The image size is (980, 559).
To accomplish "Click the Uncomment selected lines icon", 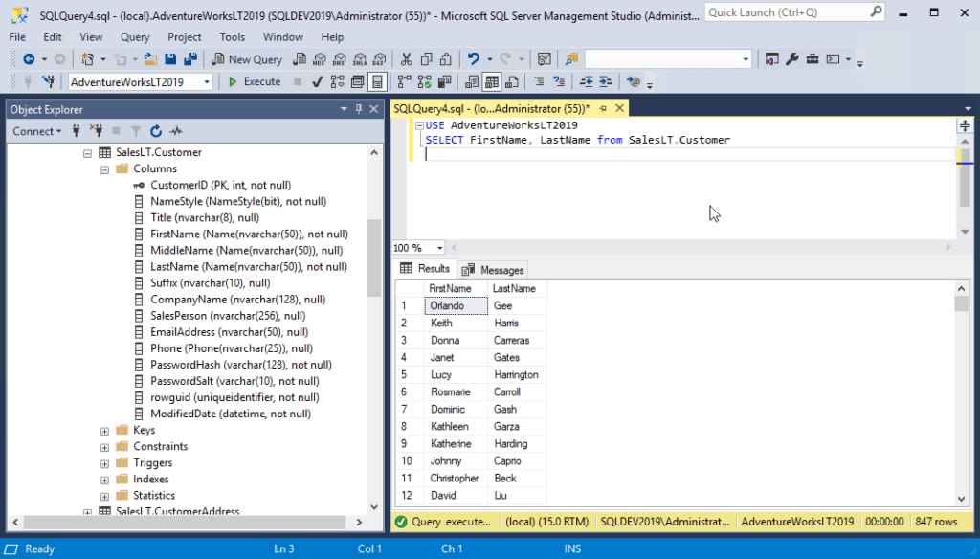I will coord(559,82).
